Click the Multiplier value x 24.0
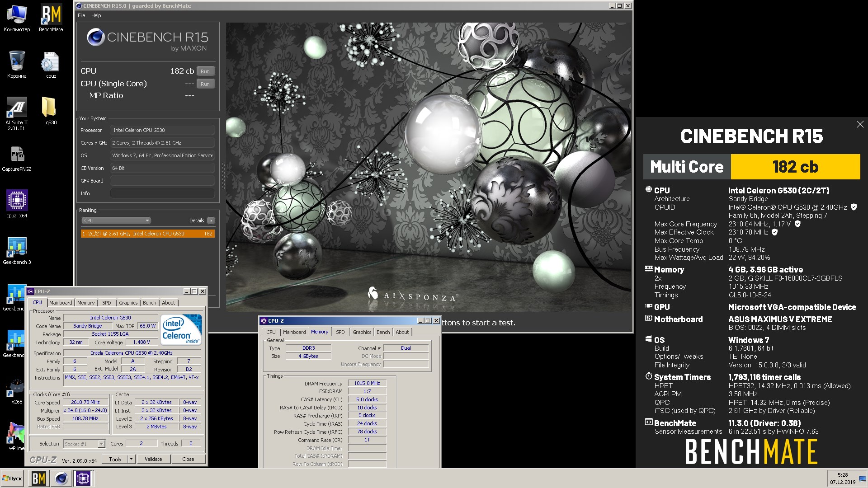 tap(85, 410)
